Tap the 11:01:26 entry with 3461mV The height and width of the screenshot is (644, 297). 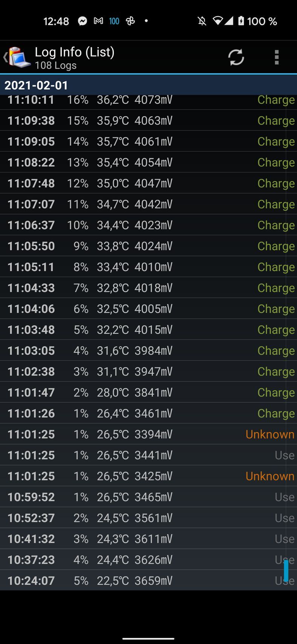[148, 413]
